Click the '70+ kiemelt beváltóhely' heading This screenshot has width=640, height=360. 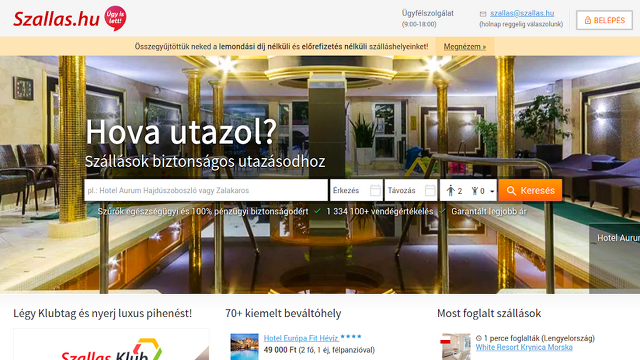[283, 313]
